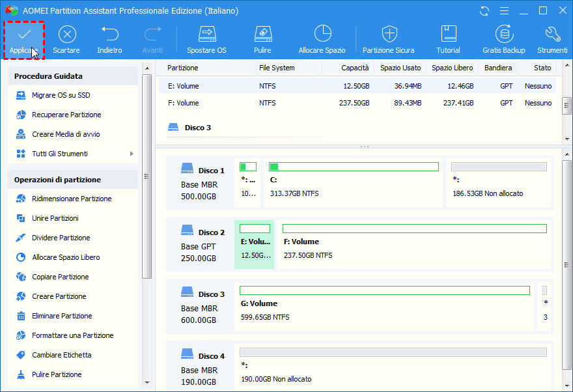Sort by Capacità column header
Image resolution: width=573 pixels, height=392 pixels.
[x=354, y=68]
